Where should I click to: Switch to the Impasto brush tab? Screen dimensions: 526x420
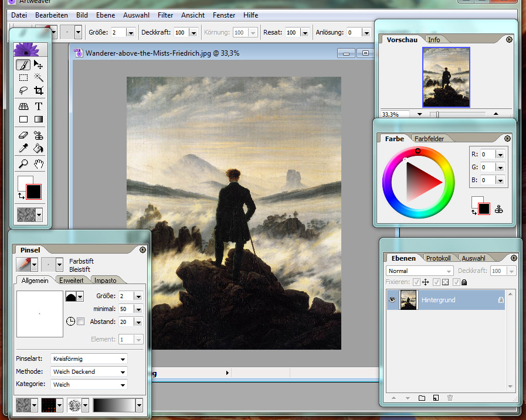106,280
